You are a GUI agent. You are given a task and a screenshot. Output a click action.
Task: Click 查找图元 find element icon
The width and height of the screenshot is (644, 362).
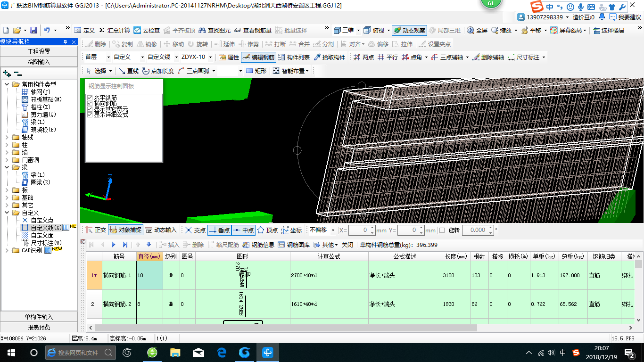point(215,30)
